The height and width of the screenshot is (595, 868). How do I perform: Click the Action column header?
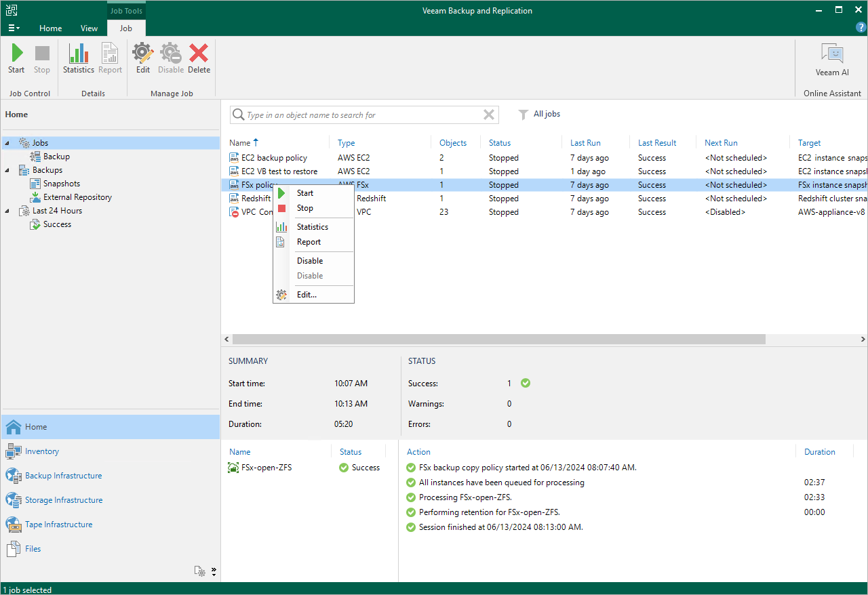[x=418, y=452]
